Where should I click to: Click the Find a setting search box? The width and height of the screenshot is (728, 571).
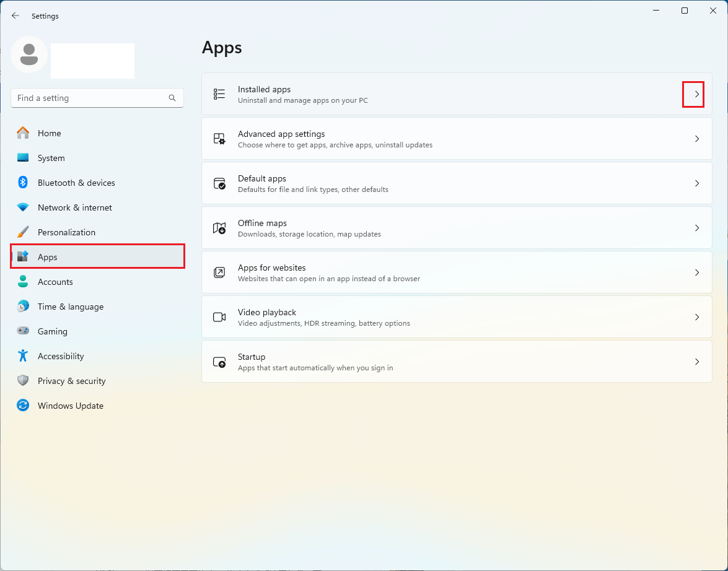coord(97,98)
